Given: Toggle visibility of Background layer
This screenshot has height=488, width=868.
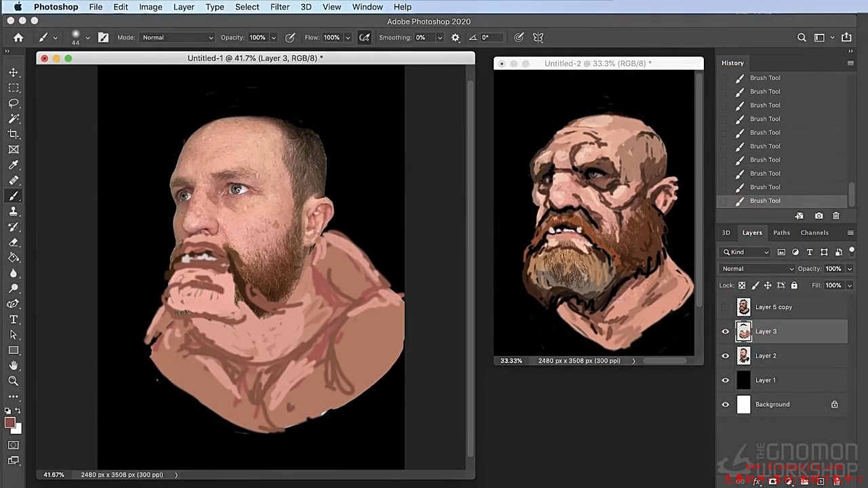Looking at the screenshot, I should [726, 405].
